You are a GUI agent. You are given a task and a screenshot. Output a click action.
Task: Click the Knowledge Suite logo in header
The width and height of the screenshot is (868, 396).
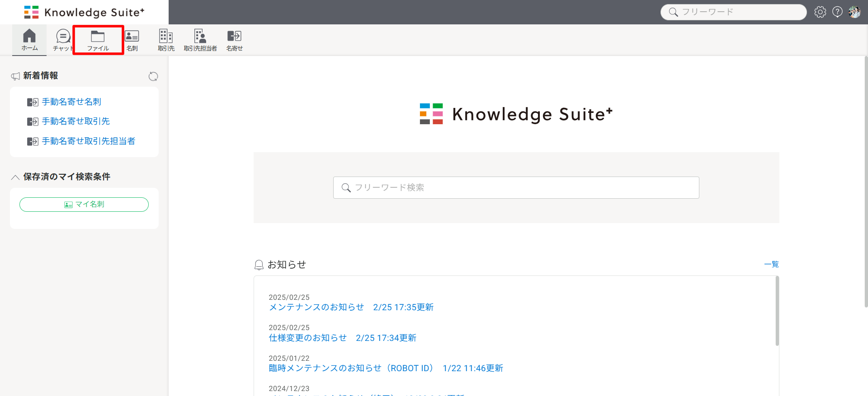pyautogui.click(x=84, y=12)
